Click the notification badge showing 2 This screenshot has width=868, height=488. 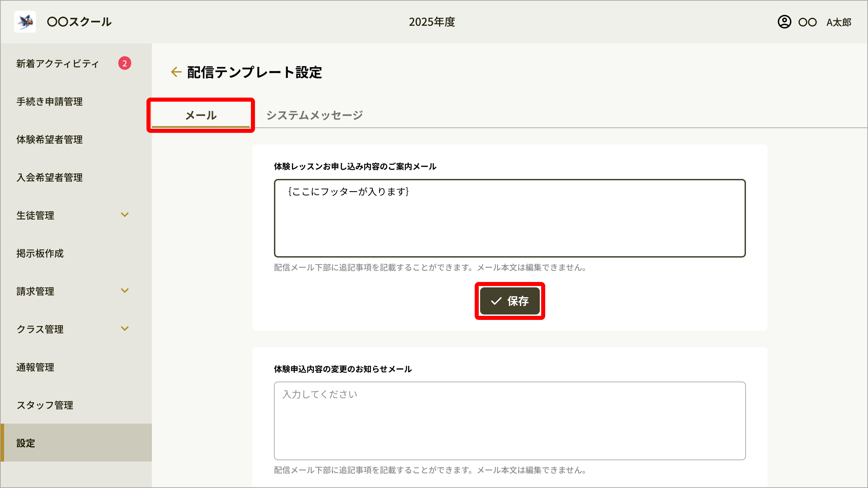click(125, 63)
